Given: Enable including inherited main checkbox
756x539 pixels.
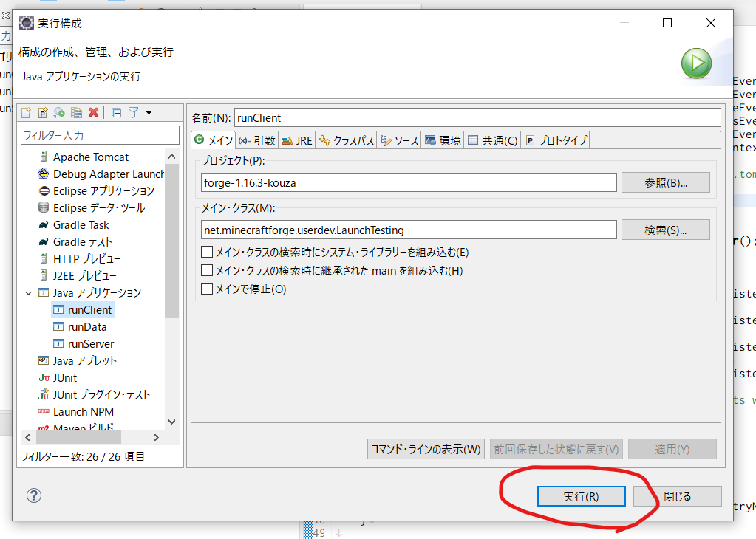Looking at the screenshot, I should 207,270.
